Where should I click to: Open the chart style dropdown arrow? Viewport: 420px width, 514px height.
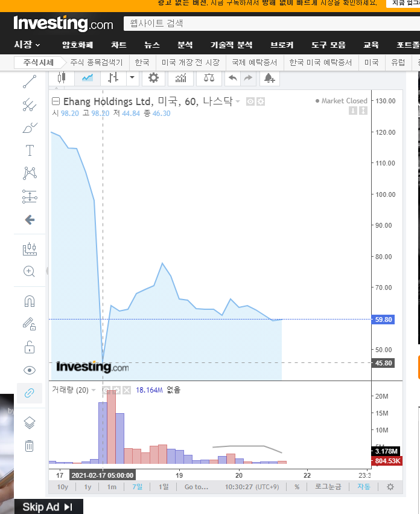[x=132, y=78]
